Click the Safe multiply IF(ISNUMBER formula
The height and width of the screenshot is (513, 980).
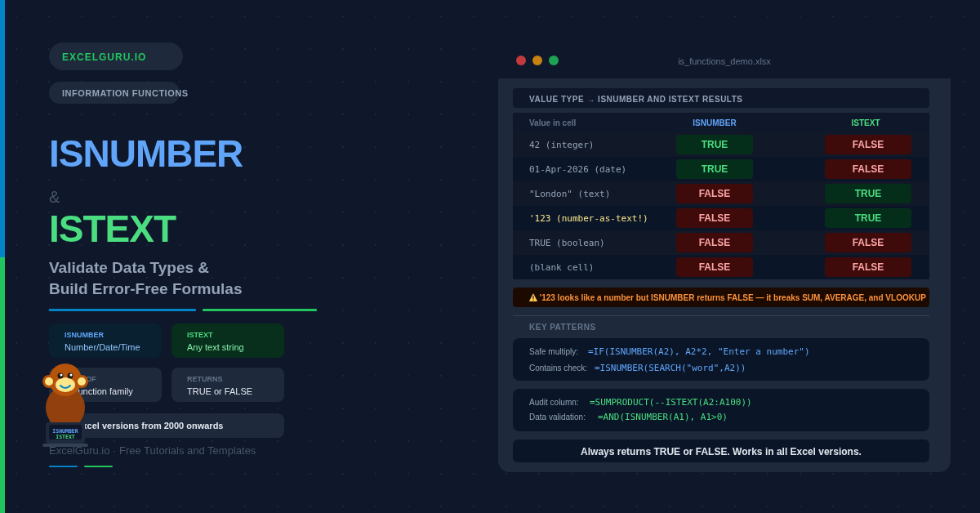point(698,352)
